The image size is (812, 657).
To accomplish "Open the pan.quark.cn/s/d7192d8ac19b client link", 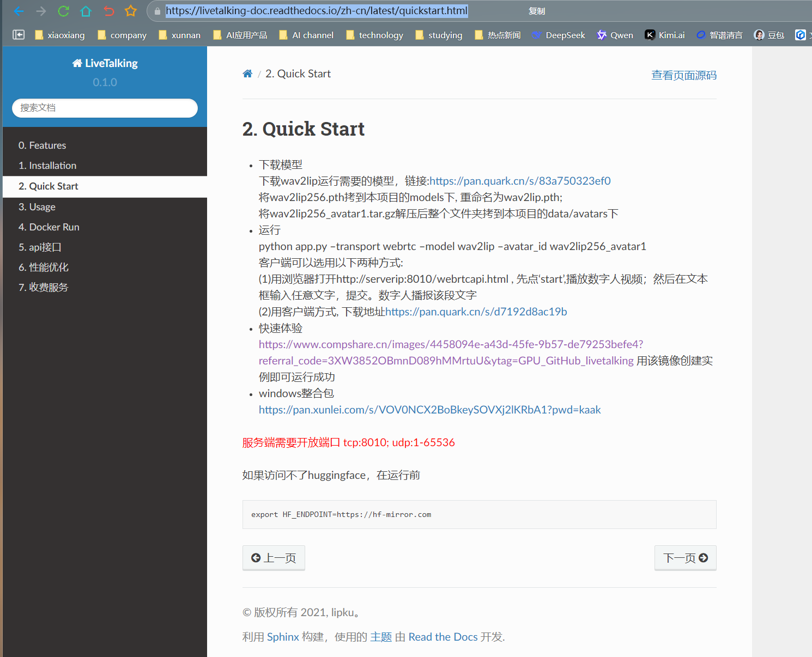I will [x=476, y=312].
